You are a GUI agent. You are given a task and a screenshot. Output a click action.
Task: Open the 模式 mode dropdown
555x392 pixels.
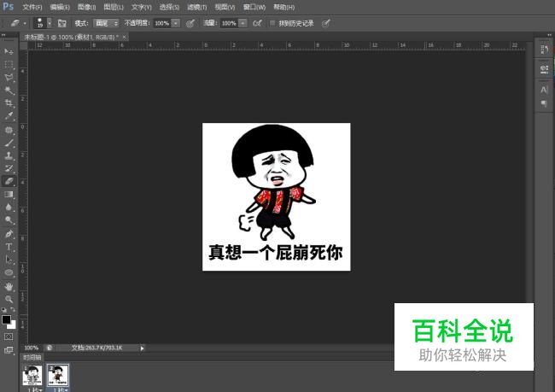pyautogui.click(x=106, y=23)
